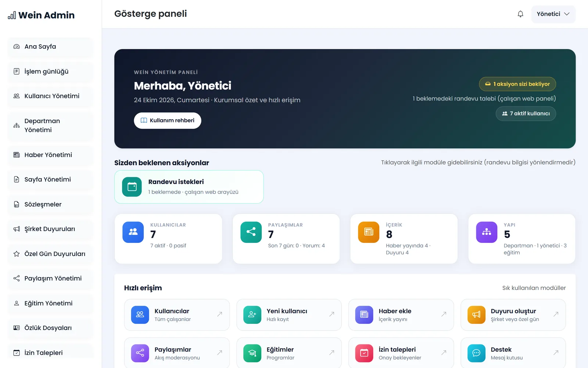Open the Randevu istekleri action card
The image size is (588, 368).
(189, 187)
